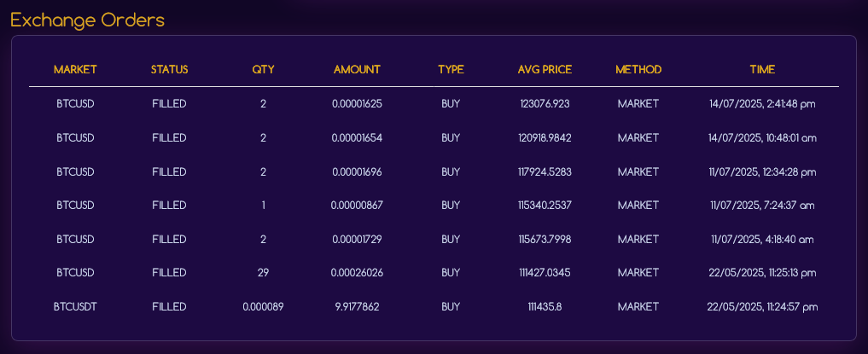Image resolution: width=868 pixels, height=354 pixels.
Task: Click the AVG PRICE column header
Action: coord(545,69)
